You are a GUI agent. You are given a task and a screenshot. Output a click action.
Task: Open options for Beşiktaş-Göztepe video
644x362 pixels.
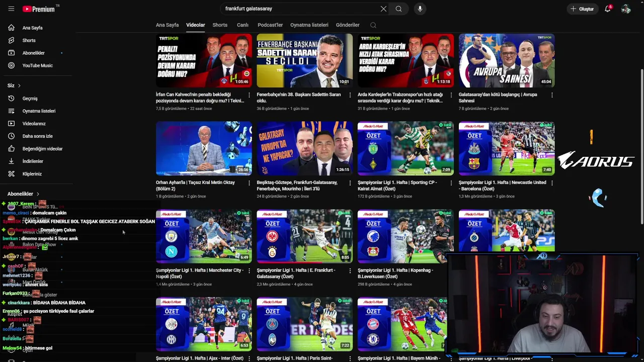click(x=350, y=183)
